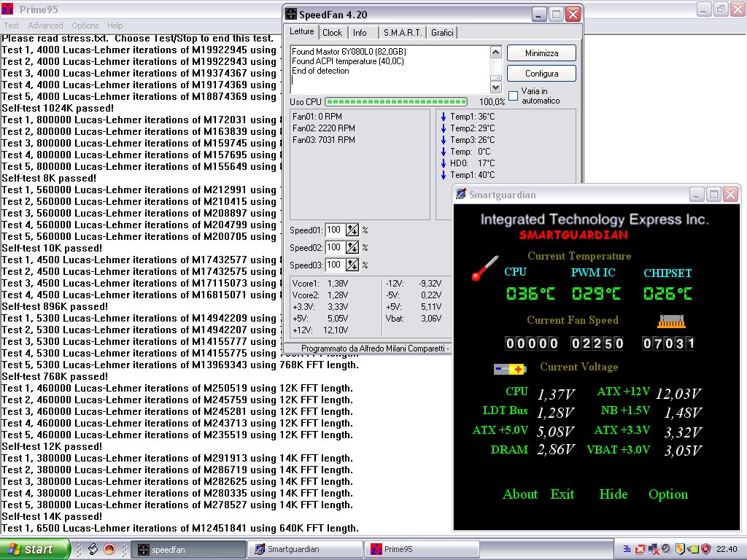Image resolution: width=747 pixels, height=560 pixels.
Task: Click the 22.40 system clock
Action: 727,549
